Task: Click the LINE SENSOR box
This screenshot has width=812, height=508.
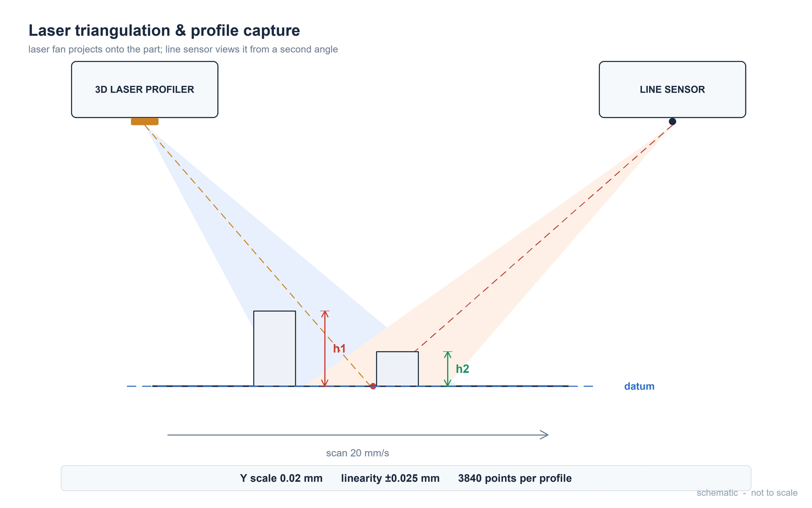Action: [x=672, y=89]
